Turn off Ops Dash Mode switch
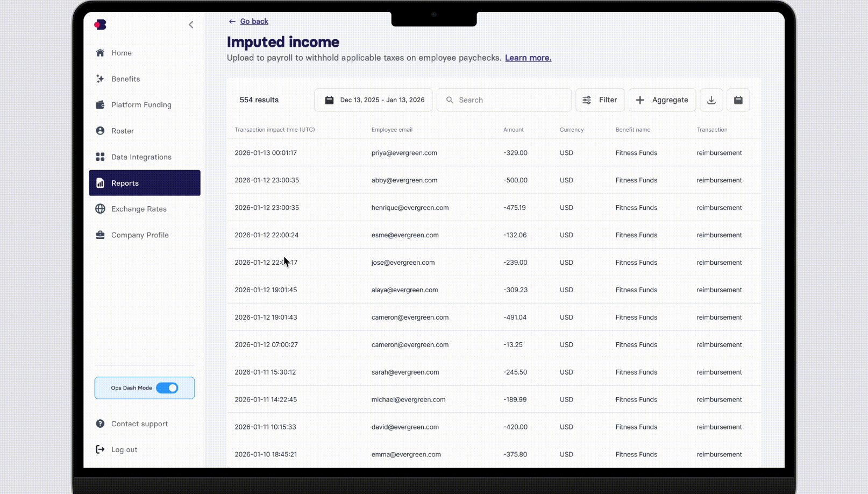868x494 pixels. (x=167, y=388)
